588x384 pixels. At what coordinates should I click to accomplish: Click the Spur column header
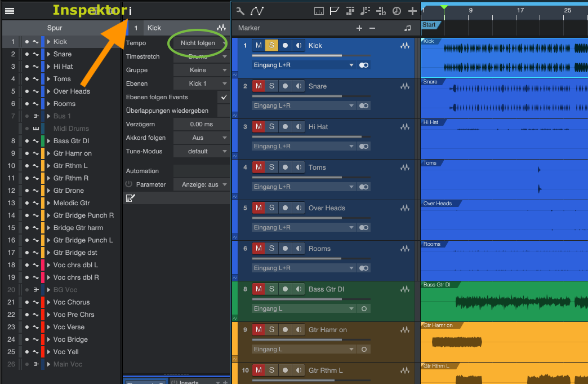tap(55, 28)
